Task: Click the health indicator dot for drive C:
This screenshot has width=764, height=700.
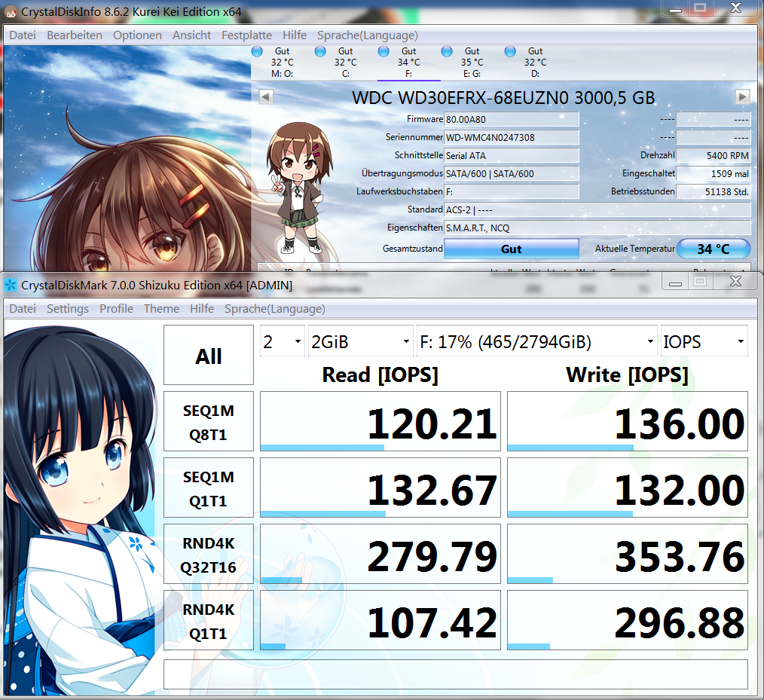Action: [319, 50]
